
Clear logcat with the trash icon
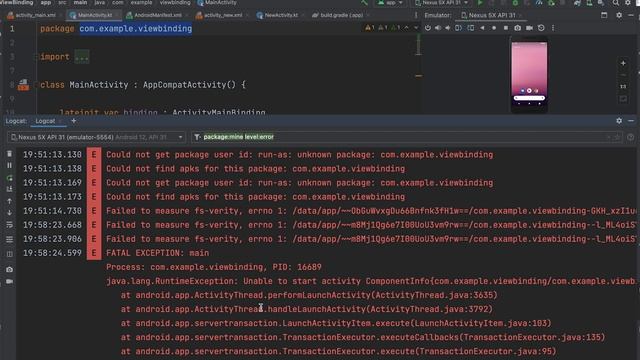coord(9,154)
